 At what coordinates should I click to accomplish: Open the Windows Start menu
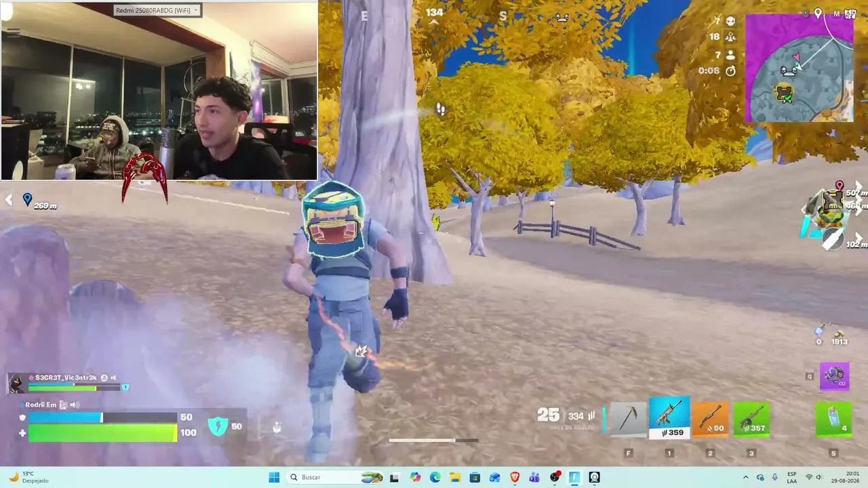274,477
